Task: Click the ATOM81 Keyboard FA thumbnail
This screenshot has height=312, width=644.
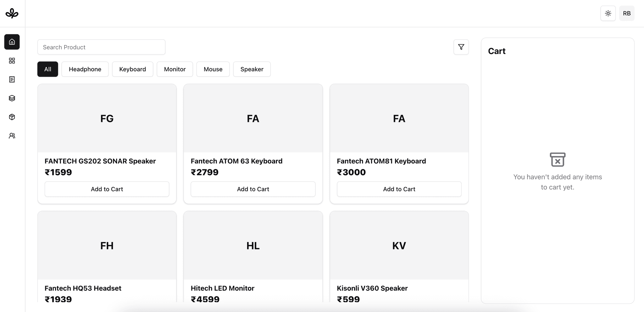Action: [x=399, y=118]
